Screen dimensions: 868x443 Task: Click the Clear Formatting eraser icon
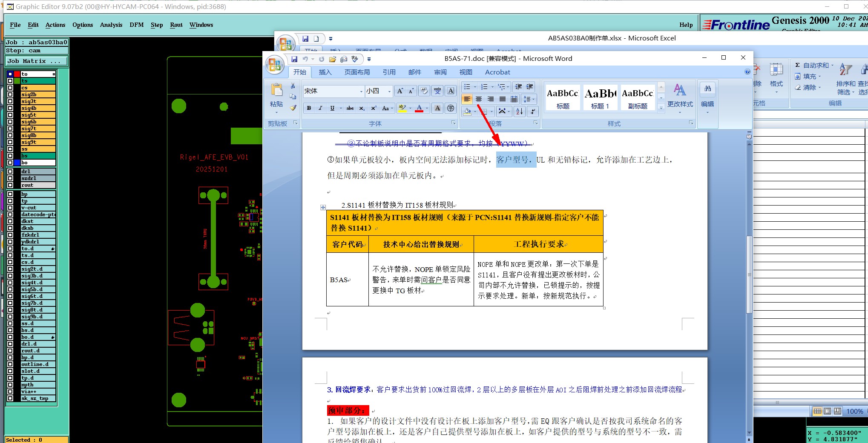point(424,91)
